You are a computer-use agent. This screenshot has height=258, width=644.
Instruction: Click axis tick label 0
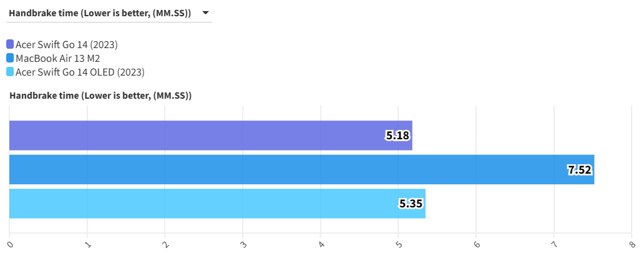[x=11, y=244]
